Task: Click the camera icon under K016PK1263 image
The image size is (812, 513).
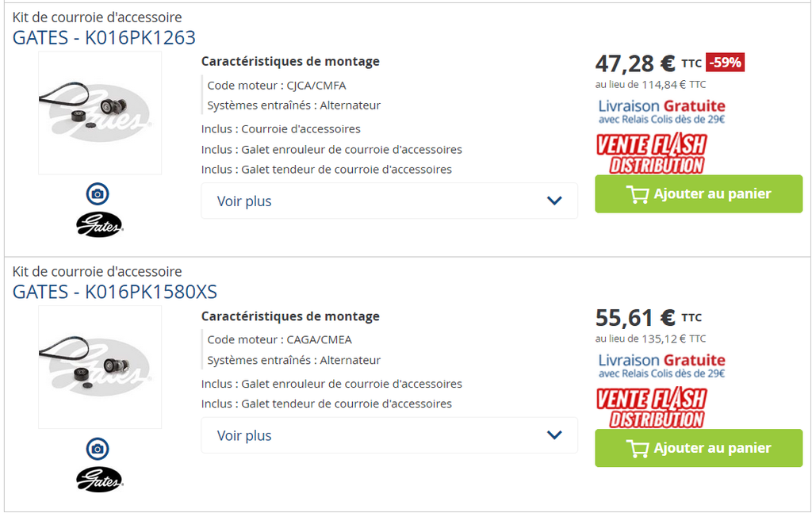Action: [98, 193]
